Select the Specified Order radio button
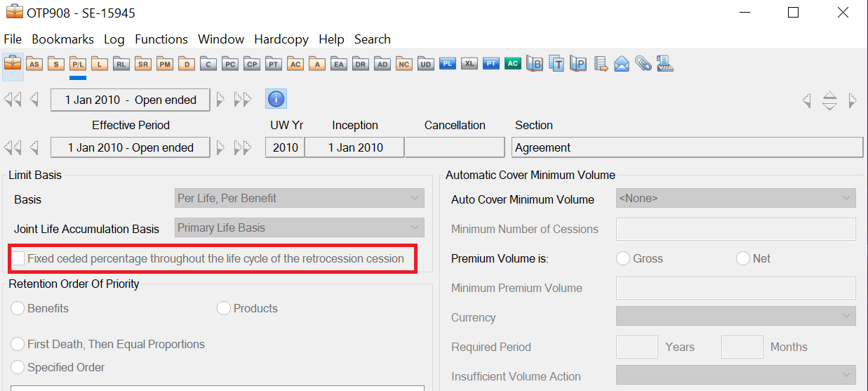This screenshot has width=868, height=391. click(18, 367)
